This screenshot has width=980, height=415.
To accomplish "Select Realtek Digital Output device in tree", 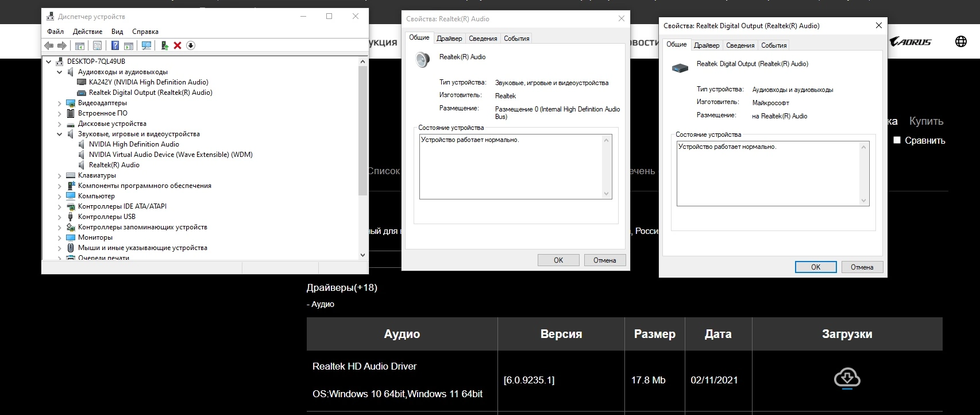I will [x=151, y=93].
